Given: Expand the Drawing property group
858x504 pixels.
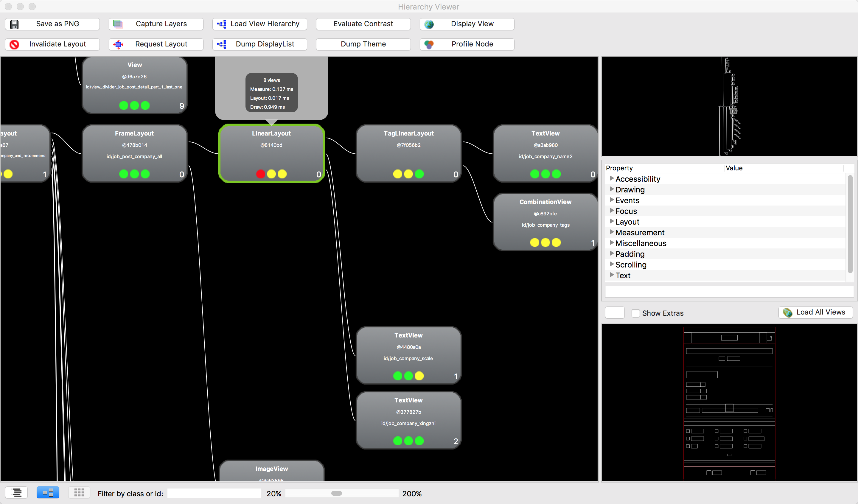Looking at the screenshot, I should coord(612,189).
